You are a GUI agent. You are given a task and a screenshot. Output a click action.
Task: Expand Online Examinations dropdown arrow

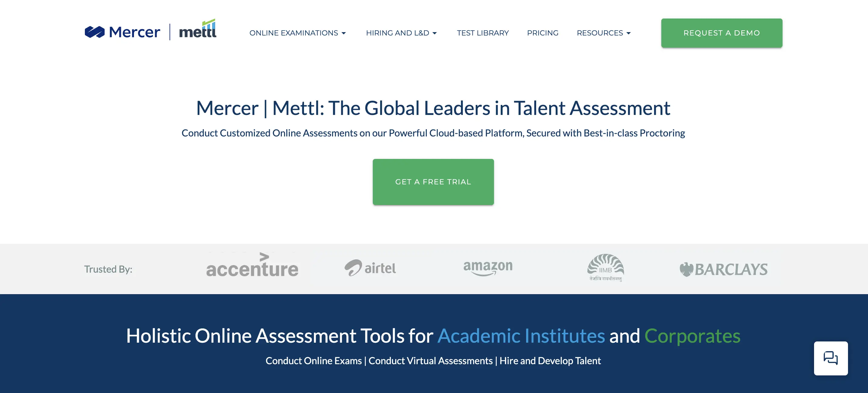point(344,33)
